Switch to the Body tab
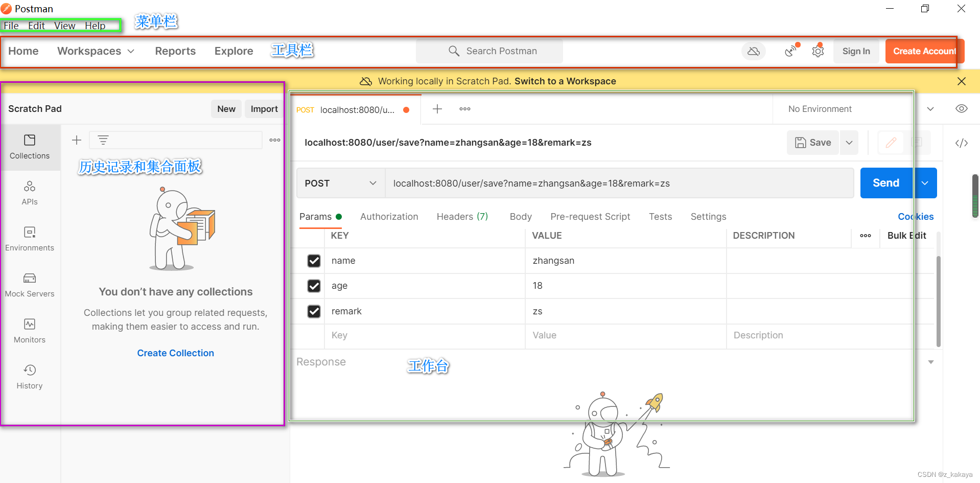Image resolution: width=980 pixels, height=483 pixels. tap(521, 217)
